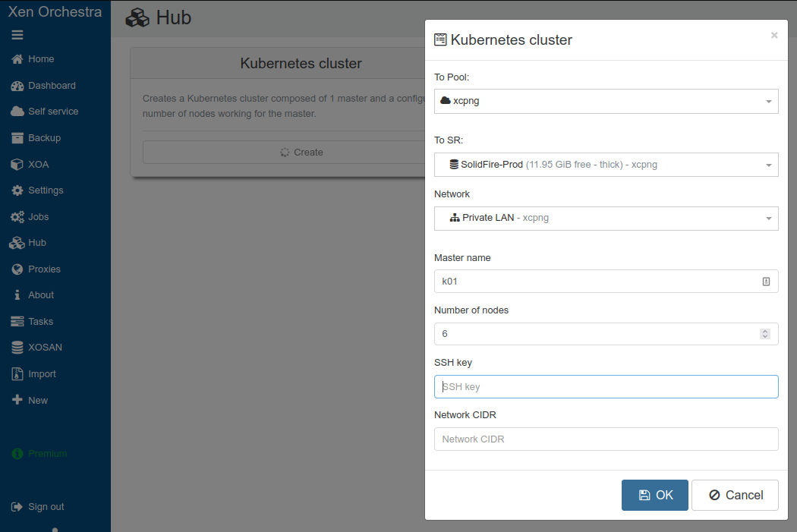Click the Sign out link
Image resolution: width=797 pixels, height=532 pixels.
[46, 507]
